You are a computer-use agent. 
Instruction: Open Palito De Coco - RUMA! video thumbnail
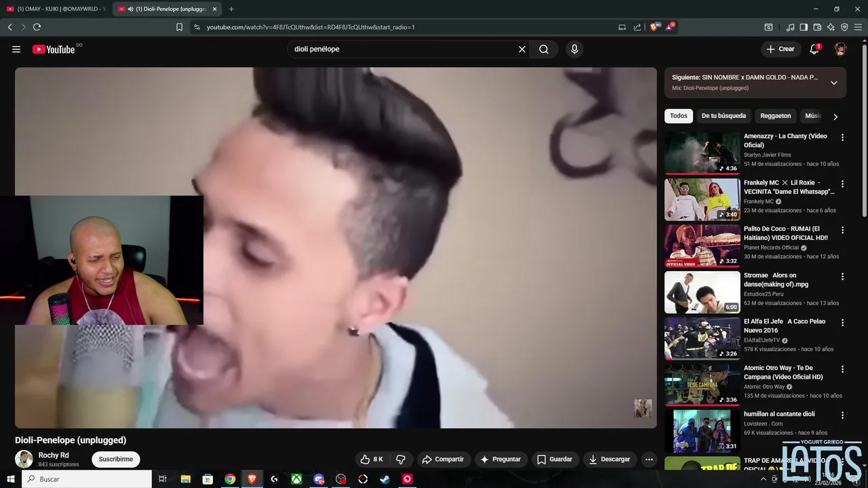702,245
